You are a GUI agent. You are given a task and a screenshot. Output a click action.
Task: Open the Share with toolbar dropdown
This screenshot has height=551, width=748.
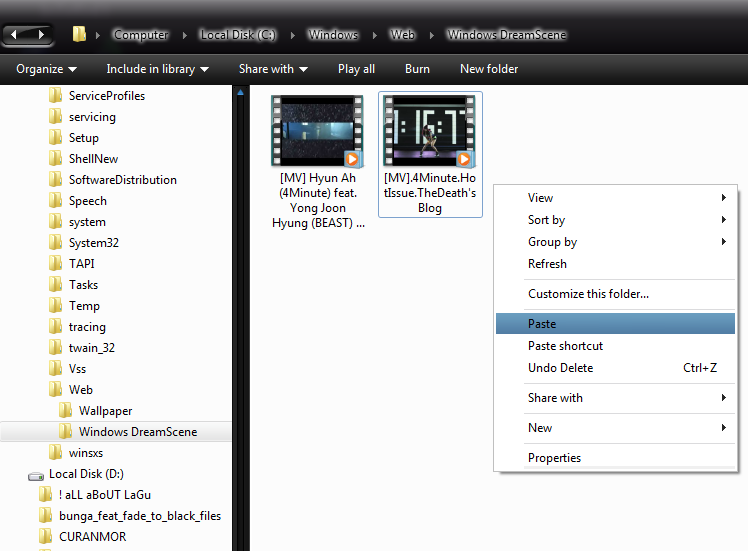(x=273, y=69)
